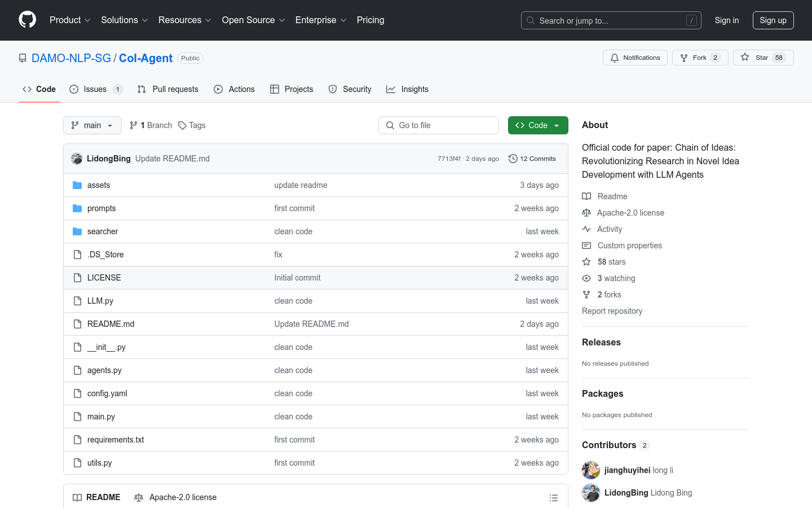
Task: Open the requirements.txt file
Action: click(x=116, y=440)
